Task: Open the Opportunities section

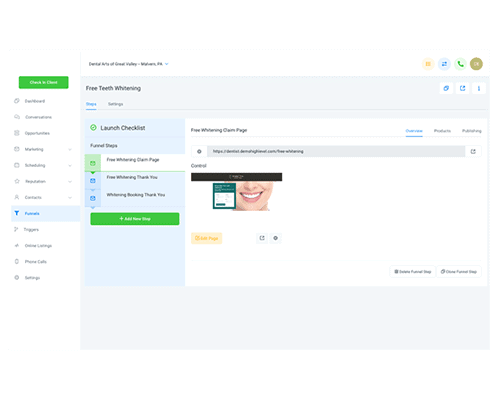Action: coord(37,133)
